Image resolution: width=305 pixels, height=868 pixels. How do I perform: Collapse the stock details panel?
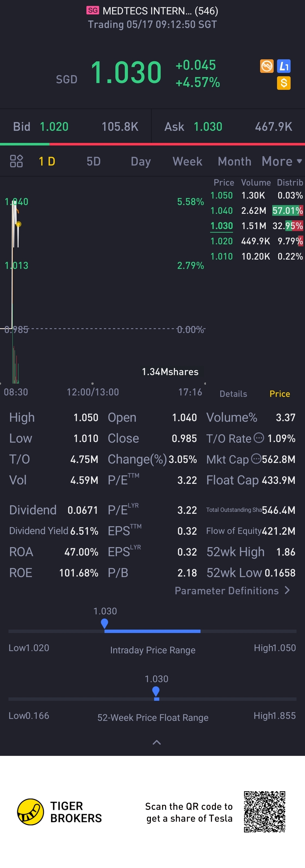[157, 742]
